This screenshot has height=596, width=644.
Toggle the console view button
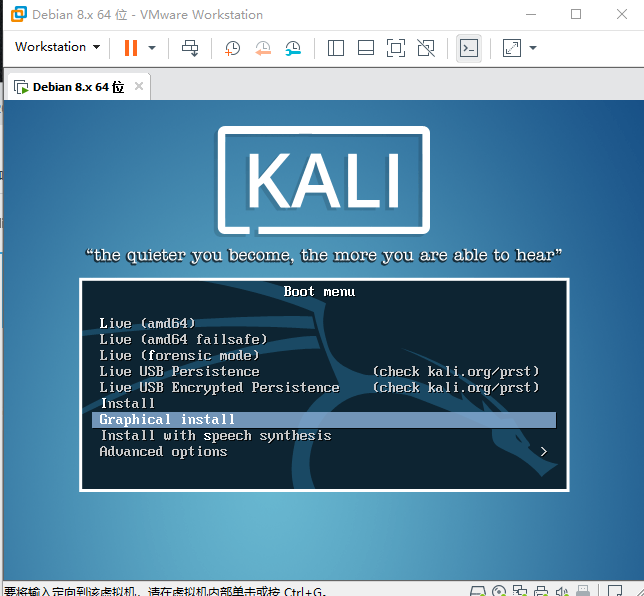tap(469, 48)
